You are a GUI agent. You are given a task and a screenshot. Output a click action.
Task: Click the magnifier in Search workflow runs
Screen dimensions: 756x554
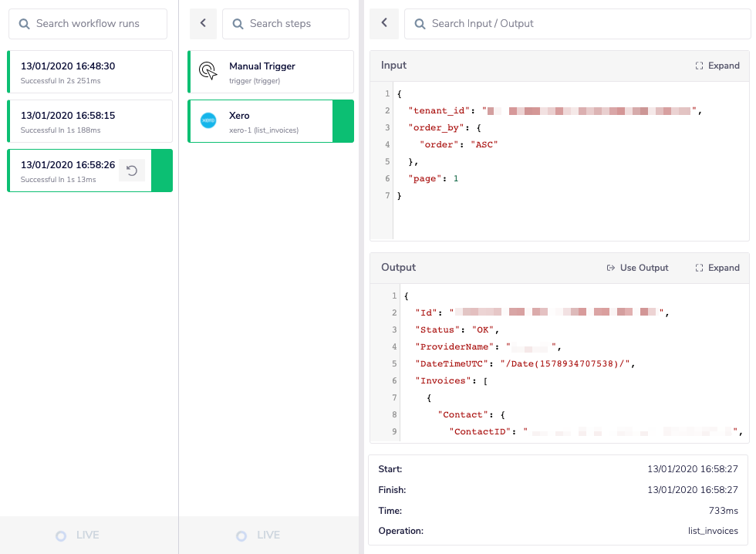point(24,24)
